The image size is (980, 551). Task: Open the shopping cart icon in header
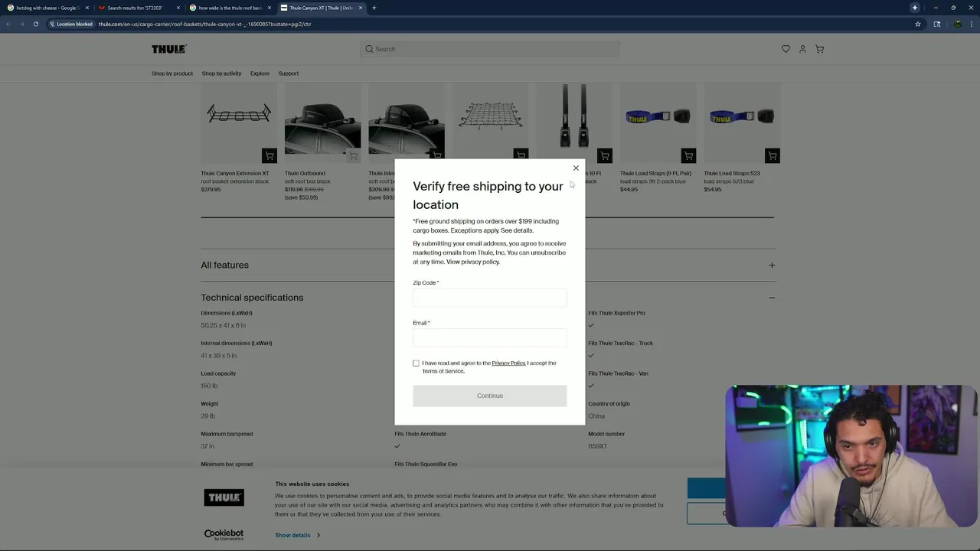[819, 49]
